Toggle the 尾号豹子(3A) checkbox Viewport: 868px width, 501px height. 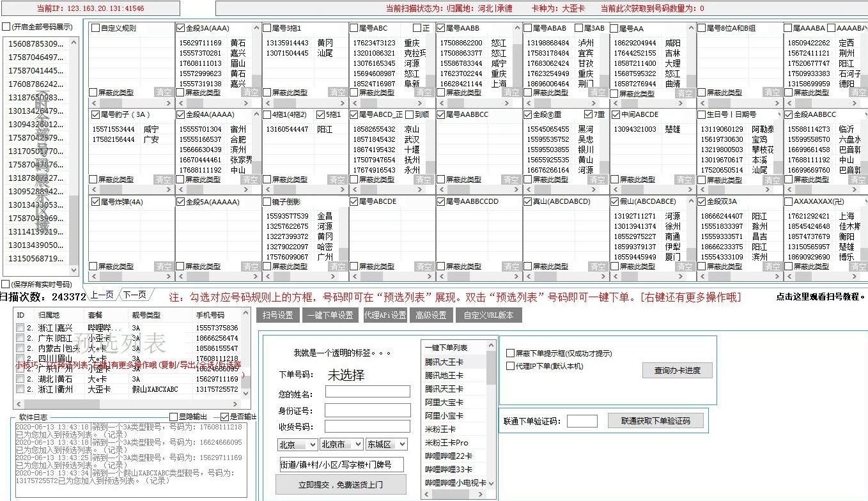click(95, 114)
